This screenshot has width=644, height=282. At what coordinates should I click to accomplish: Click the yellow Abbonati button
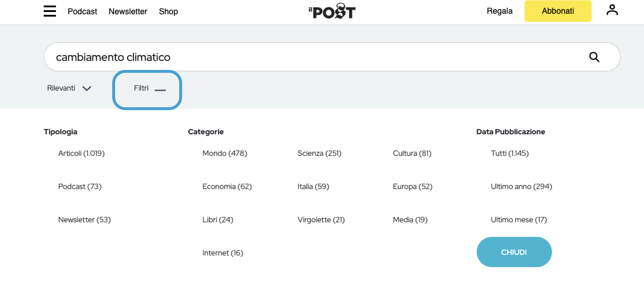(558, 11)
